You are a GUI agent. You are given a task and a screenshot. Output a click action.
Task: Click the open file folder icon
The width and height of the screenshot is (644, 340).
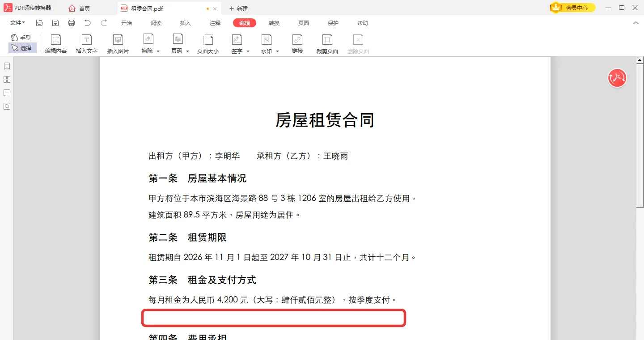tap(39, 23)
